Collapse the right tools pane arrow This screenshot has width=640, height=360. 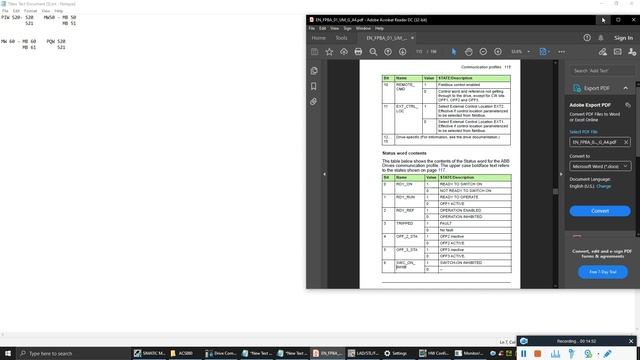tap(561, 174)
